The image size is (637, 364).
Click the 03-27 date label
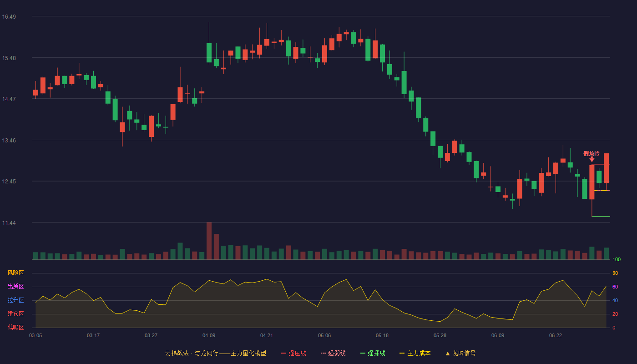point(151,335)
